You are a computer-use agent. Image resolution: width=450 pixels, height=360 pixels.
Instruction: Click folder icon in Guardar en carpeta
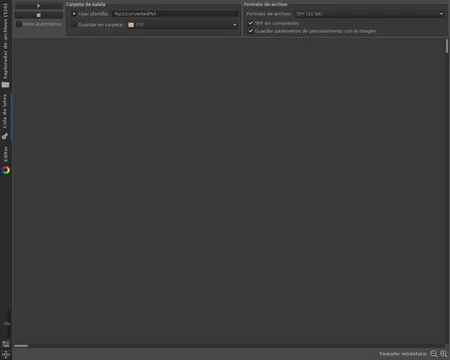(131, 25)
